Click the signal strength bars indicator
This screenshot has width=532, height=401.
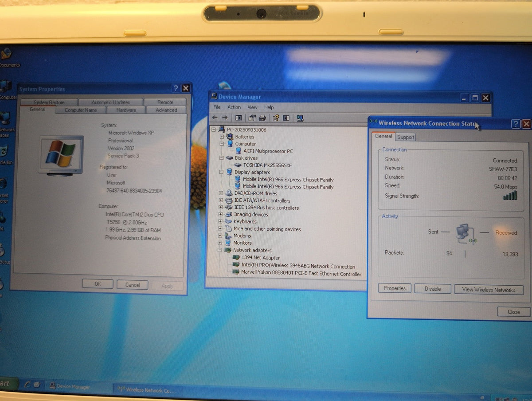point(510,196)
